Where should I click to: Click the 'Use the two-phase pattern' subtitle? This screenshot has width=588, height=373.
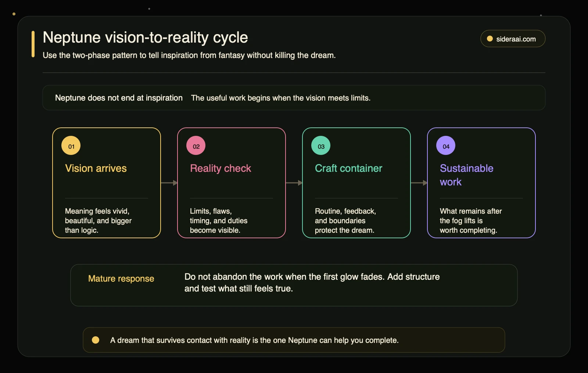(x=189, y=55)
